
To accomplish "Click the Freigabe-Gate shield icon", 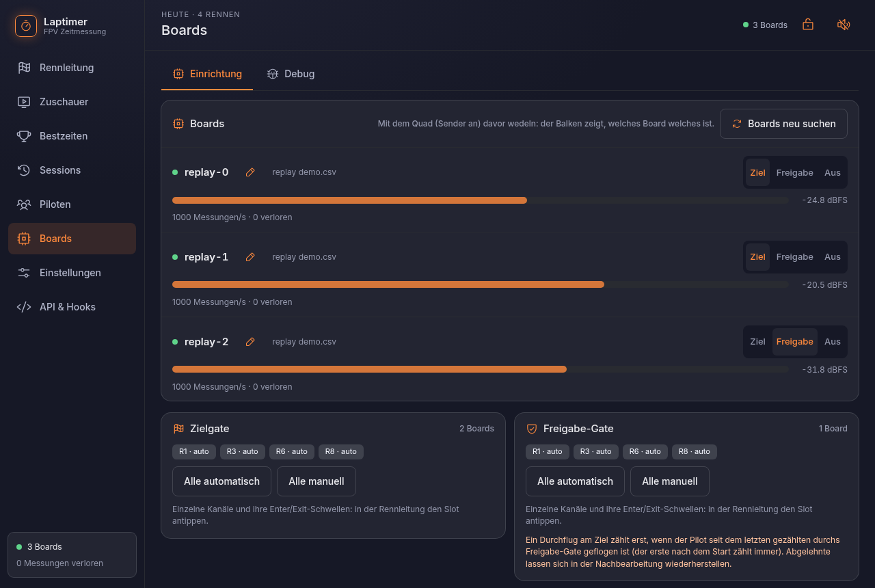I will point(532,429).
